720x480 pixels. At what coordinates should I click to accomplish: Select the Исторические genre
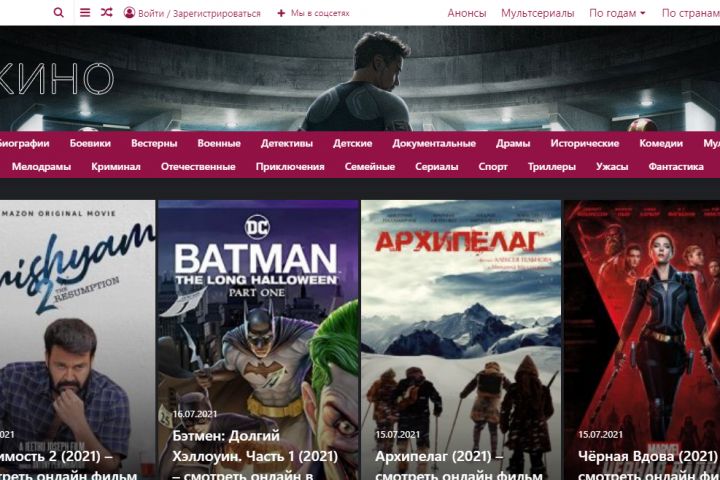pyautogui.click(x=585, y=143)
